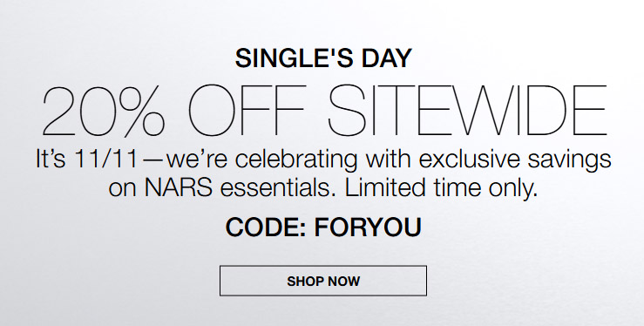The image size is (644, 326).
Task: Click the SINGLE'S DAY heading
Action: coord(323,58)
